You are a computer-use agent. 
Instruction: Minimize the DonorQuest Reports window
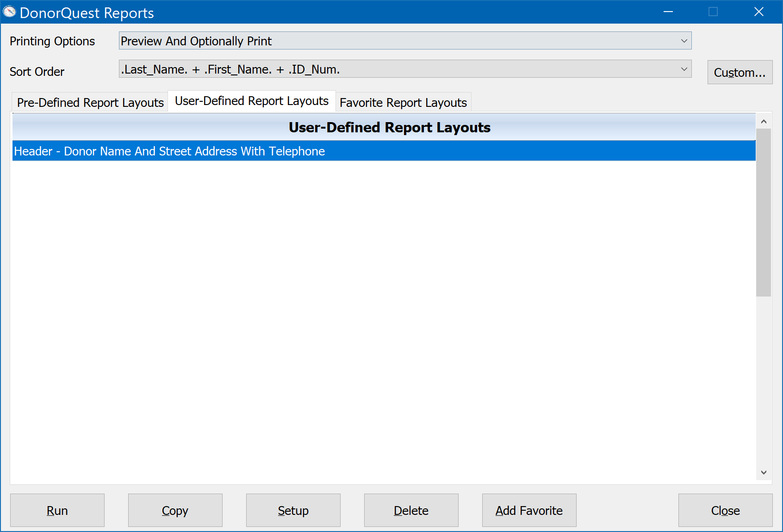click(x=668, y=12)
